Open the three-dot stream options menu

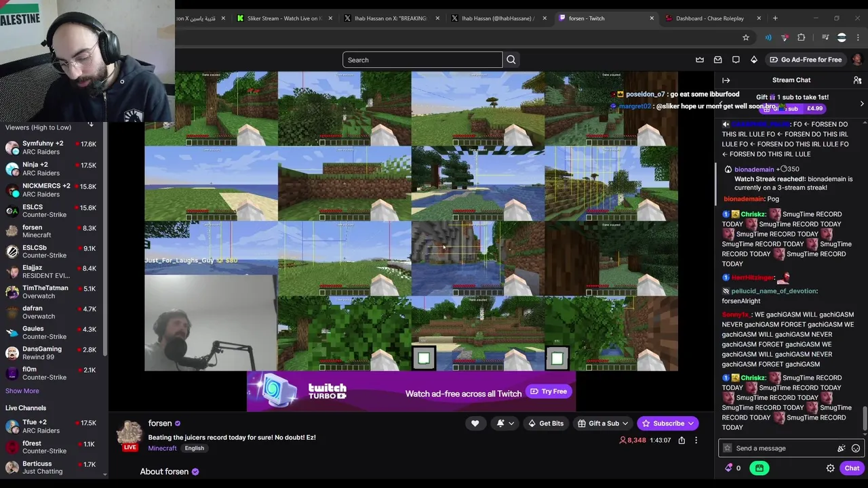click(x=696, y=441)
